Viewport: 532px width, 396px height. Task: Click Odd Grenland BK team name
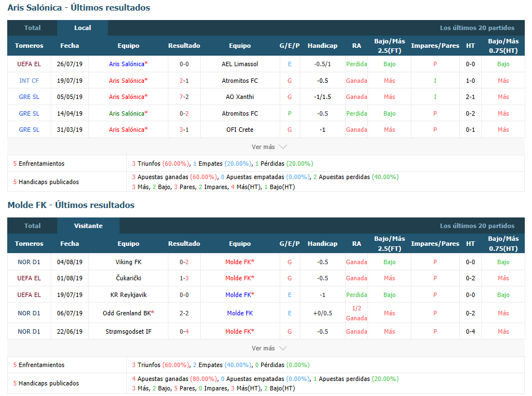[128, 313]
